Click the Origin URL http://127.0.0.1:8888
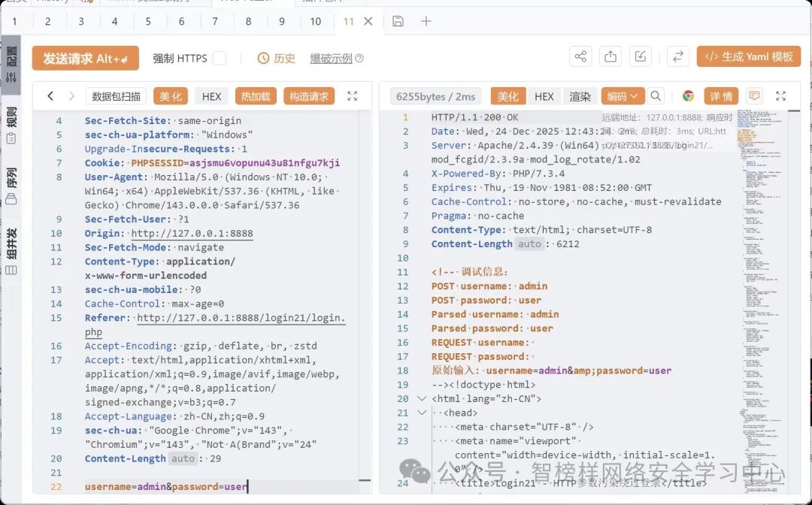812x505 pixels. 192,234
